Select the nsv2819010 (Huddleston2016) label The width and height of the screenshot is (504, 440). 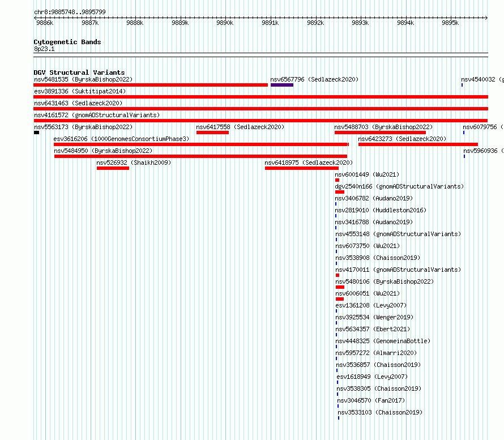pos(381,210)
